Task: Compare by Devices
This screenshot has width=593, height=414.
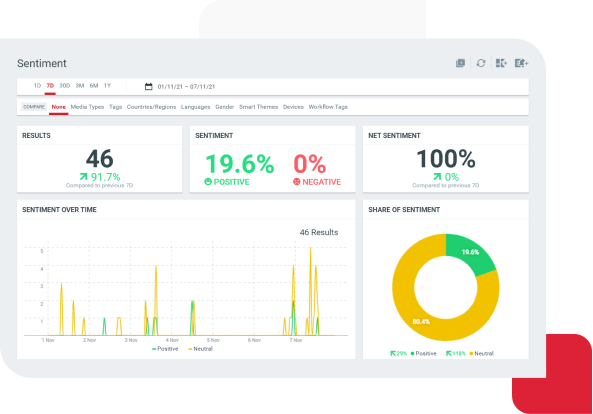Action: click(293, 107)
